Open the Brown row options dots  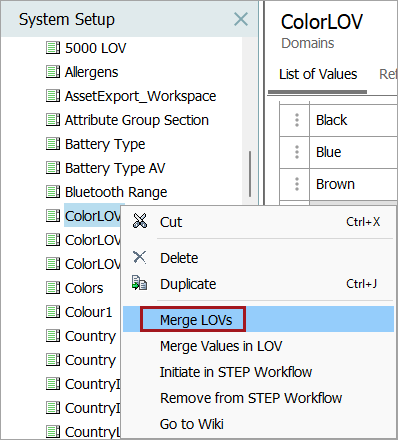297,184
